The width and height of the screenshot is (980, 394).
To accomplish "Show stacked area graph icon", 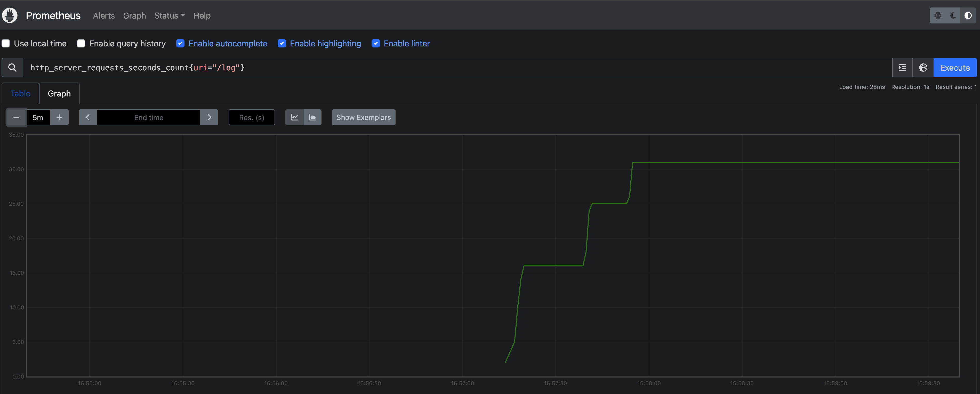I will click(312, 118).
